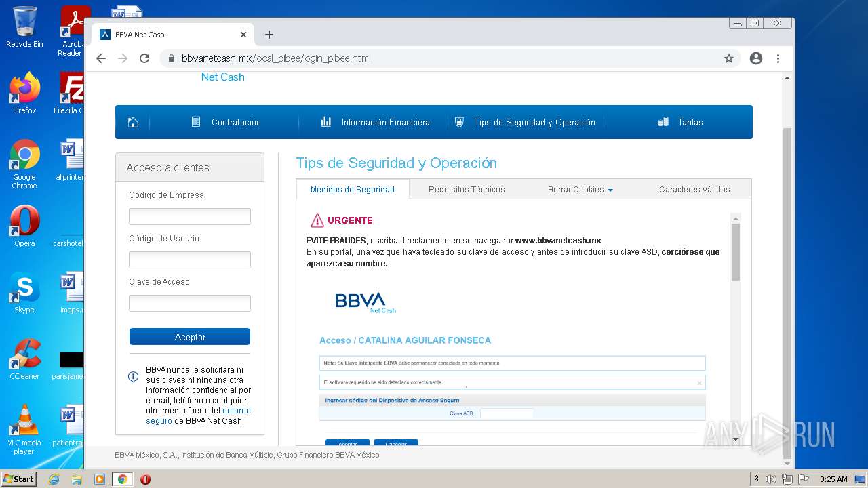Select the BBVA Net Cash browser tab
The height and width of the screenshot is (488, 868).
point(173,35)
